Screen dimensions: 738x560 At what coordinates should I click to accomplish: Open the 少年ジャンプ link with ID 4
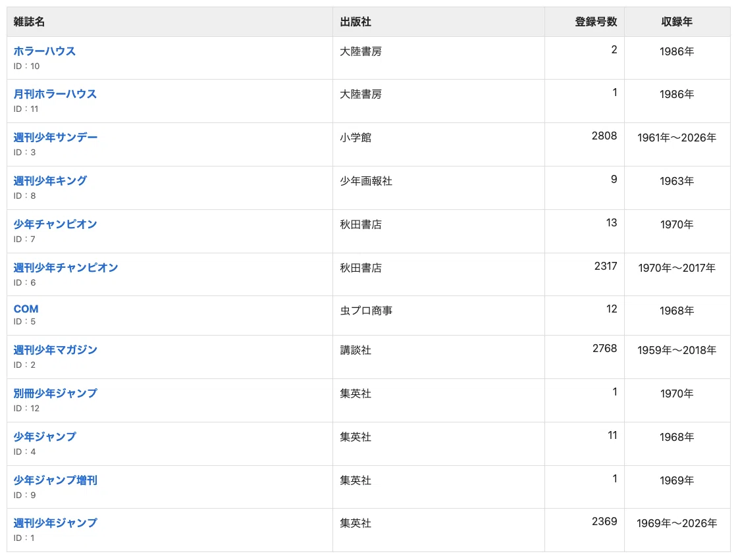point(44,436)
